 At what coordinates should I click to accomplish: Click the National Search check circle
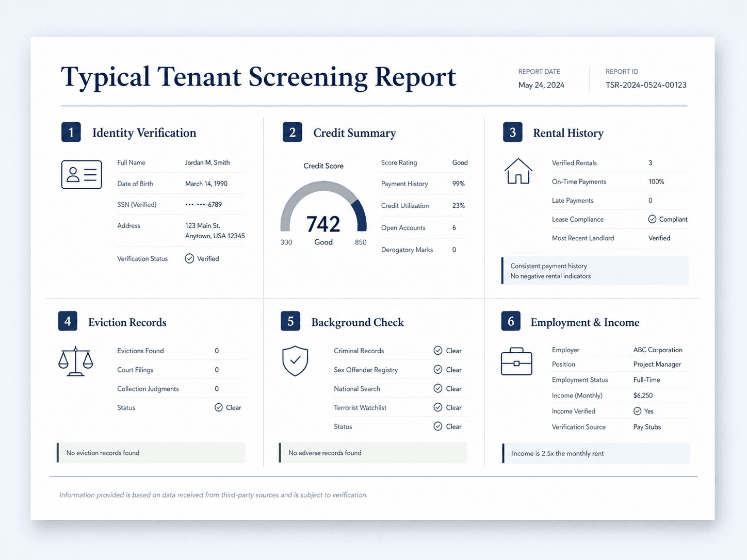(438, 388)
